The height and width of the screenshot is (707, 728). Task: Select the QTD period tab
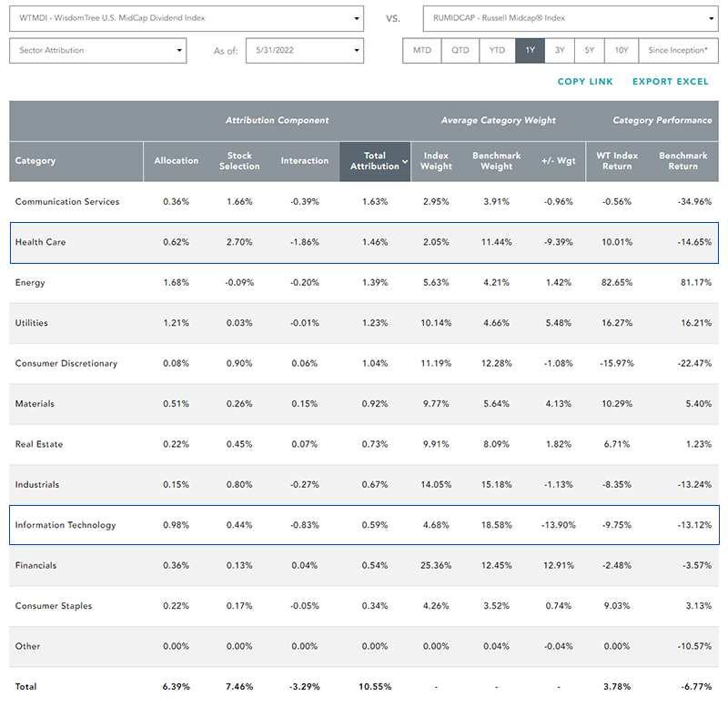coord(460,51)
